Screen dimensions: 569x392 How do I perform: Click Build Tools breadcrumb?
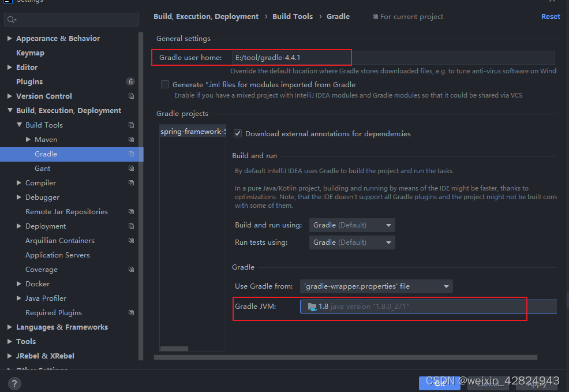[x=293, y=17]
